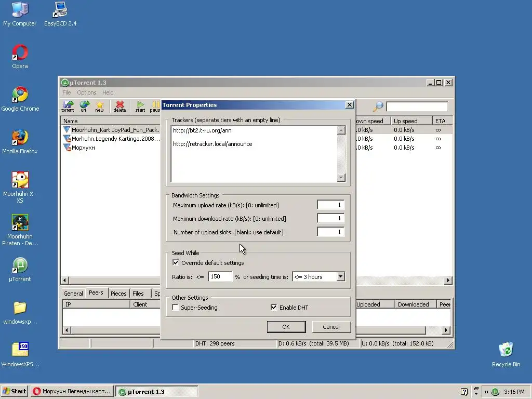Switch to Opera taskbar button Морхухн Легенды
The height and width of the screenshot is (399, 532).
tap(72, 391)
